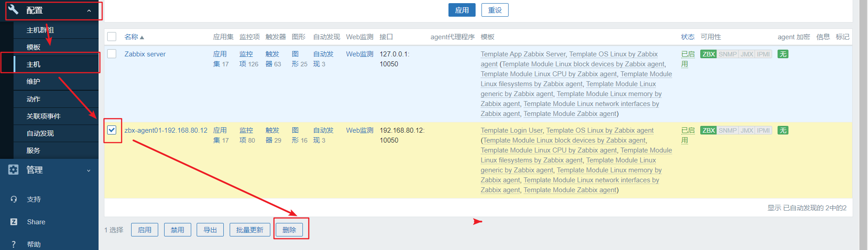Click 127.0.0.1: 10050 interface text
The width and height of the screenshot is (868, 250).
coord(394,59)
